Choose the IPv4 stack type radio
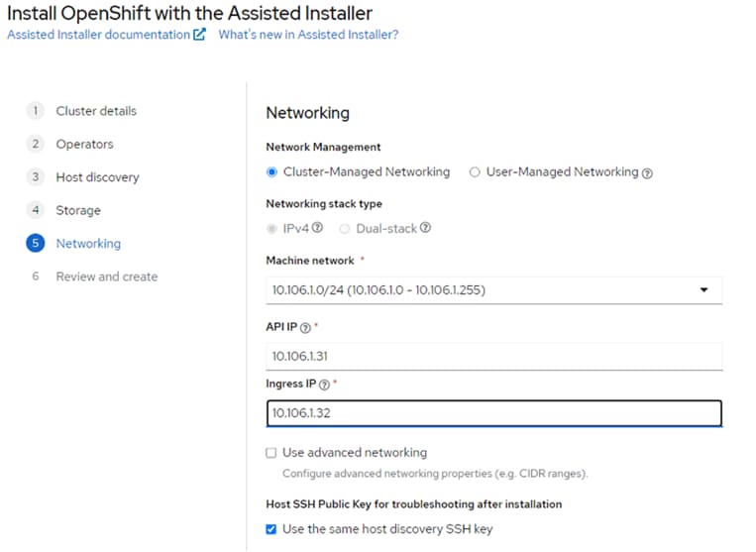 [271, 229]
